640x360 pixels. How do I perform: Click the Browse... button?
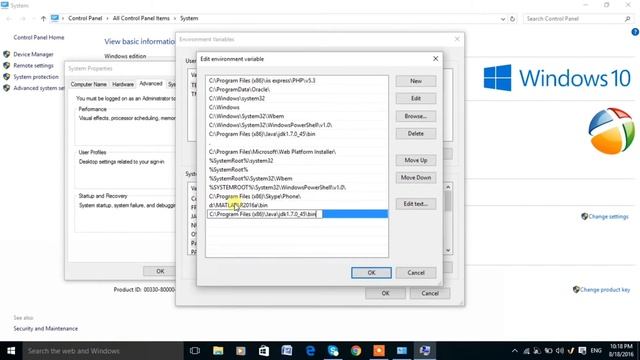pos(416,116)
